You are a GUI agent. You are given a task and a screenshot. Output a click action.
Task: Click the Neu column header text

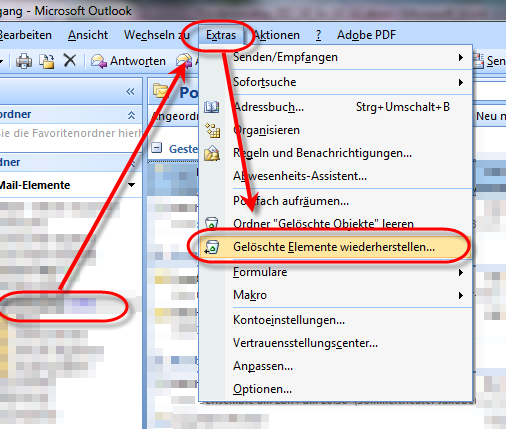[491, 116]
